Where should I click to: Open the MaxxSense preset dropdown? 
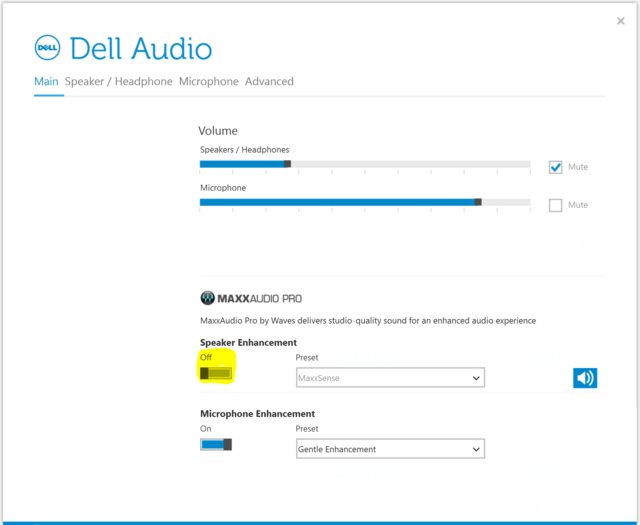pyautogui.click(x=390, y=378)
